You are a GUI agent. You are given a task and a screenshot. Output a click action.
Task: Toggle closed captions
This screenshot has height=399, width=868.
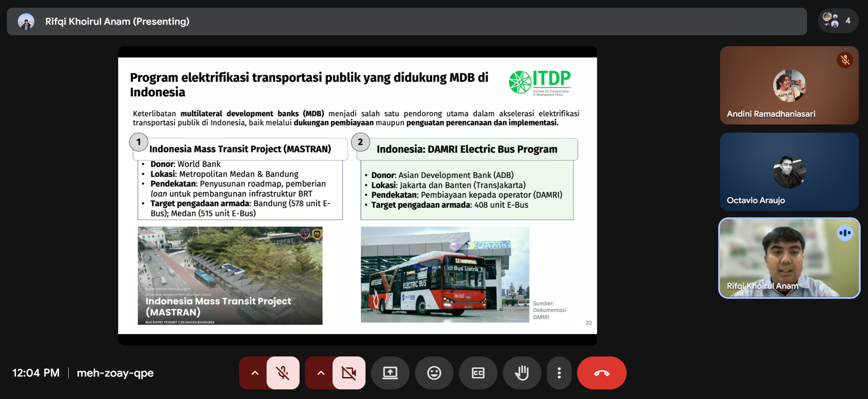pos(478,373)
